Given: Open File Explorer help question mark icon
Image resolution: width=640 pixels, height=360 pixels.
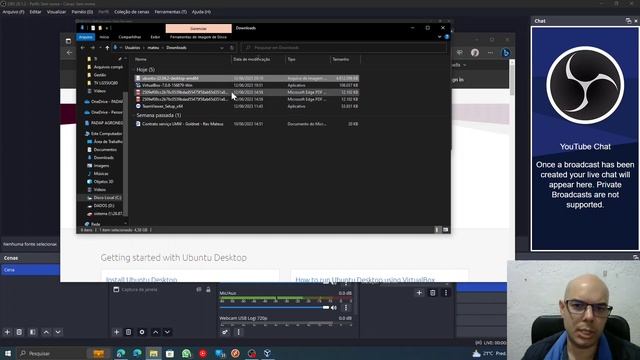Looking at the screenshot, I should (x=447, y=37).
